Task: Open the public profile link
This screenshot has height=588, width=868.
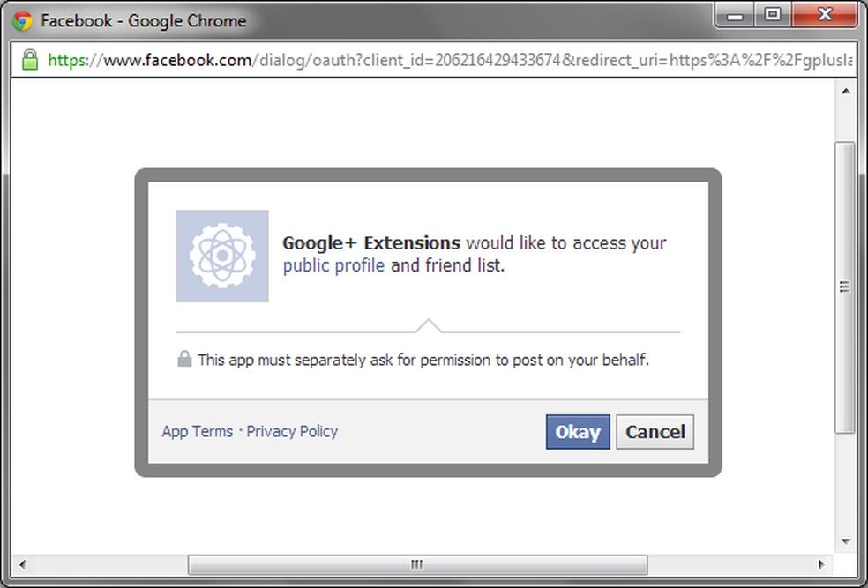Action: 333,265
